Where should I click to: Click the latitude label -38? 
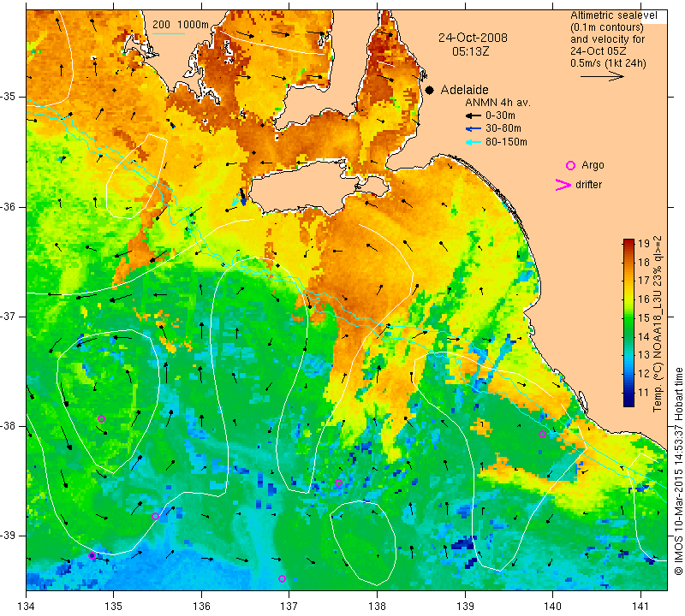click(x=9, y=426)
